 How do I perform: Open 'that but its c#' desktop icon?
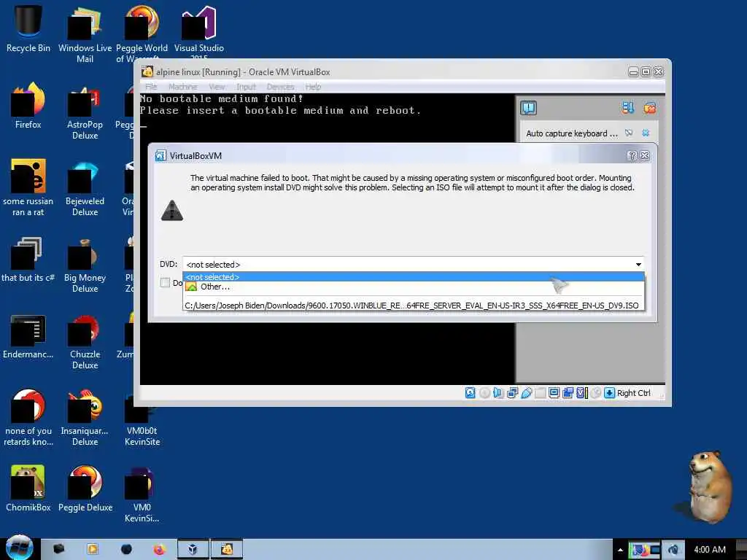click(28, 260)
